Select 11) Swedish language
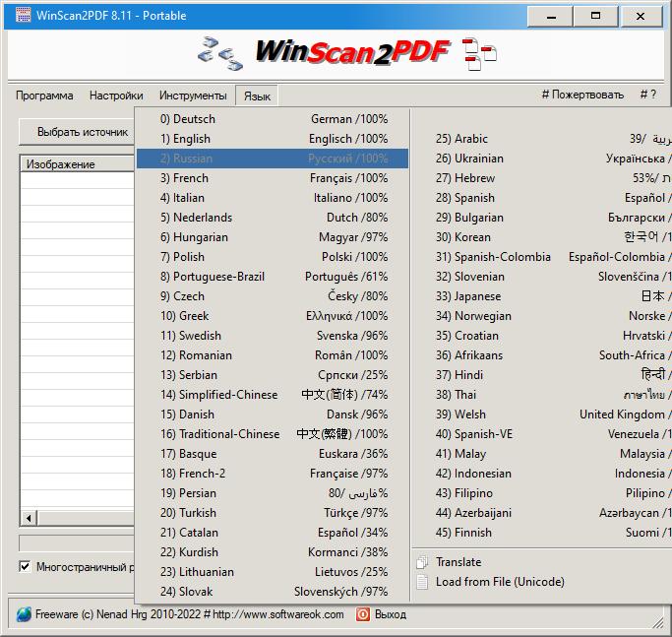 tap(273, 336)
